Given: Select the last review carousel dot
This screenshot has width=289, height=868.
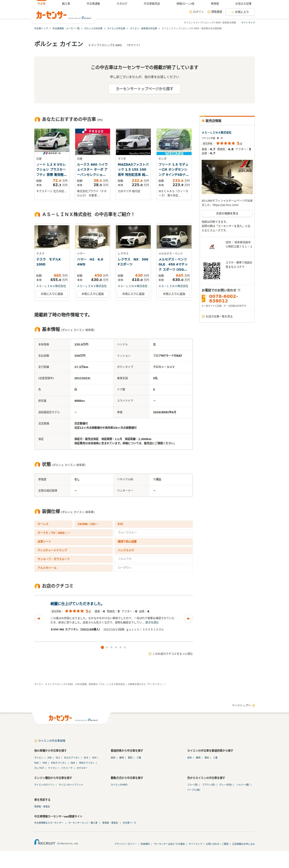Looking at the screenshot, I should pyautogui.click(x=125, y=648).
